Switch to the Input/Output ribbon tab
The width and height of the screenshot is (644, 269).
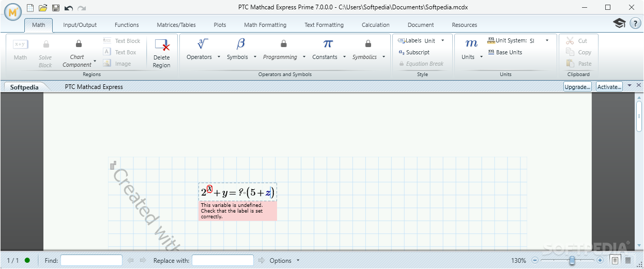80,25
